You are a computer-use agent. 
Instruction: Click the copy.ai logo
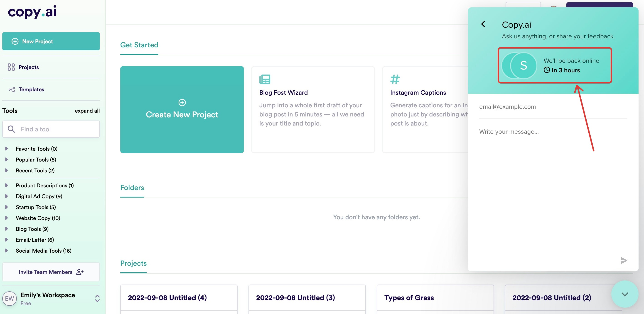32,12
